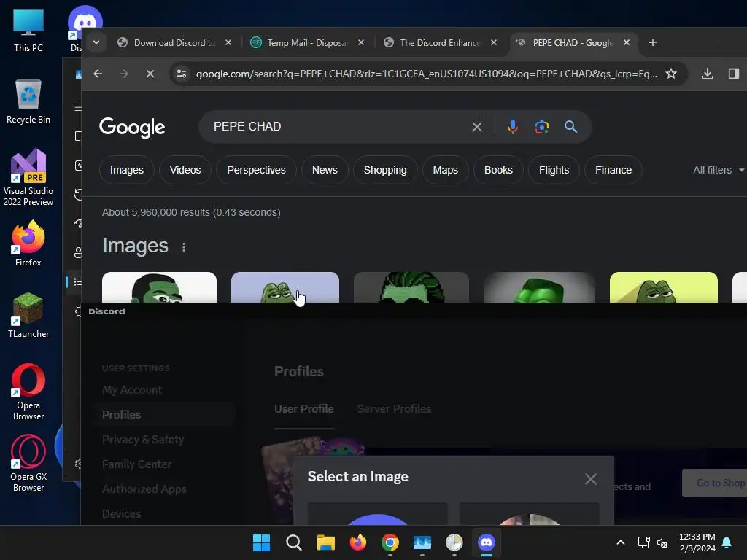Click Chrome back navigation arrow

[98, 74]
